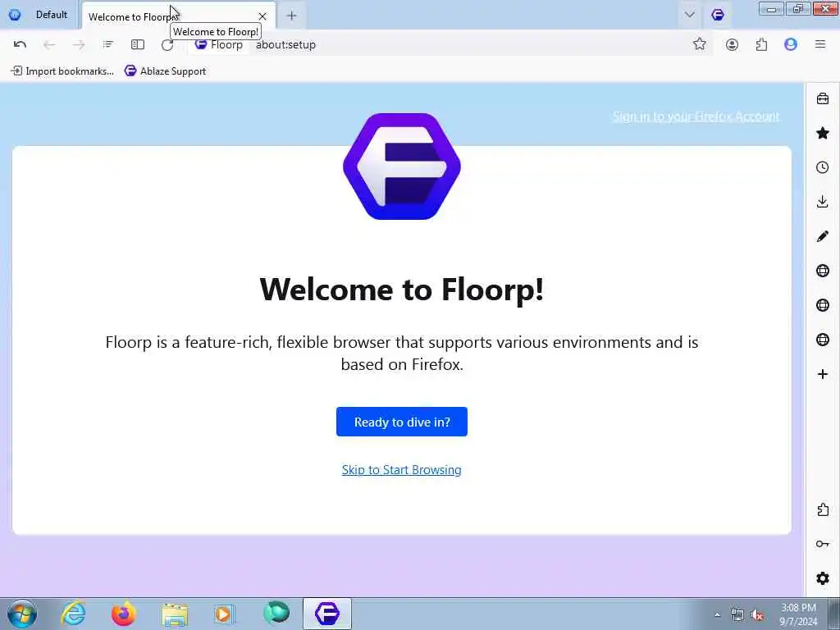Open Windows Media Player from taskbar
The width and height of the screenshot is (840, 630).
pyautogui.click(x=224, y=614)
